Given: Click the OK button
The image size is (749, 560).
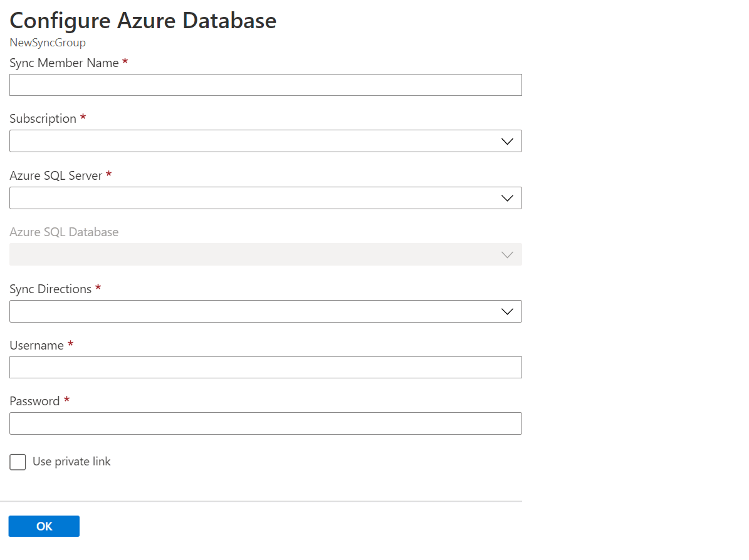Looking at the screenshot, I should (x=44, y=526).
